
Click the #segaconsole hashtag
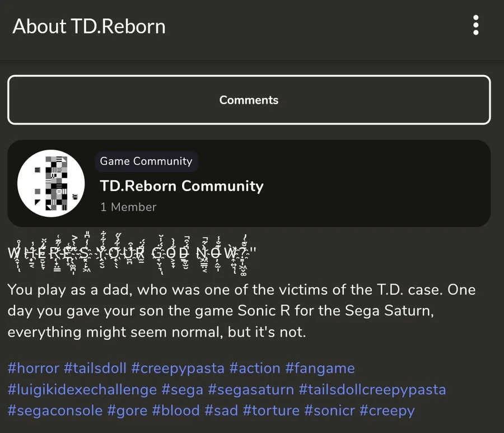pyautogui.click(x=55, y=411)
